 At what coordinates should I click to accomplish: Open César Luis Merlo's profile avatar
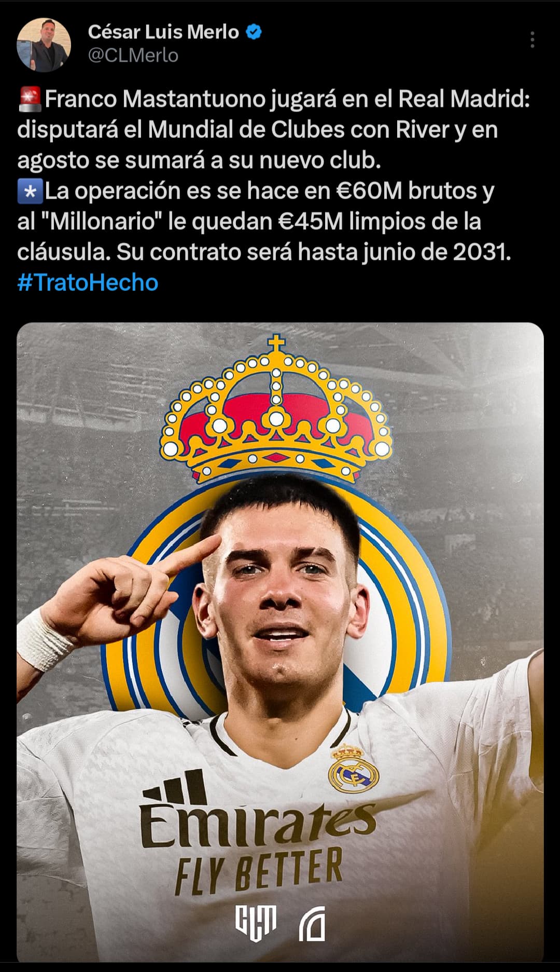(44, 44)
